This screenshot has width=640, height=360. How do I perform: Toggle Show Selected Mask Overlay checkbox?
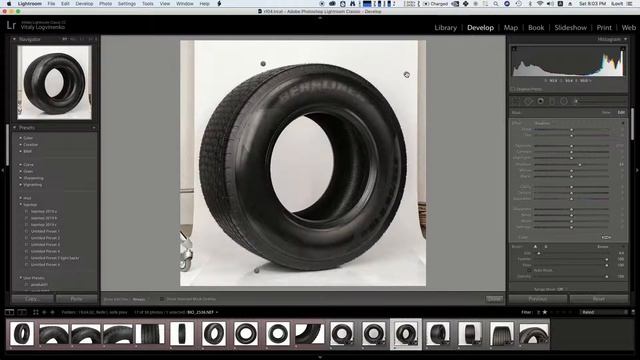[x=162, y=299]
